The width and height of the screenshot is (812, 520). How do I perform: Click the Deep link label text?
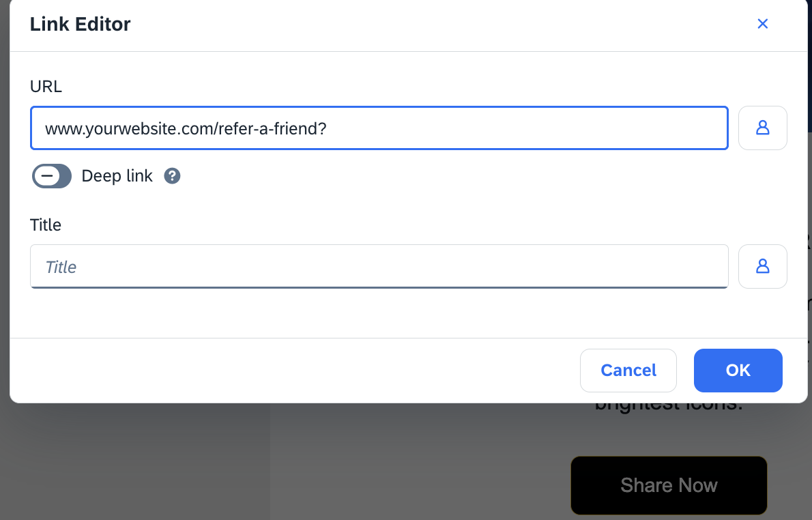[x=117, y=176]
